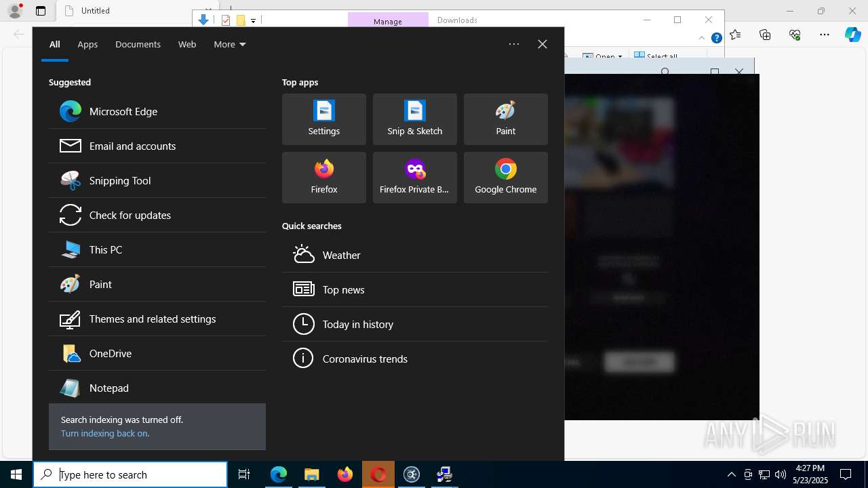The height and width of the screenshot is (488, 868).
Task: Focus the taskbar search box
Action: (130, 474)
